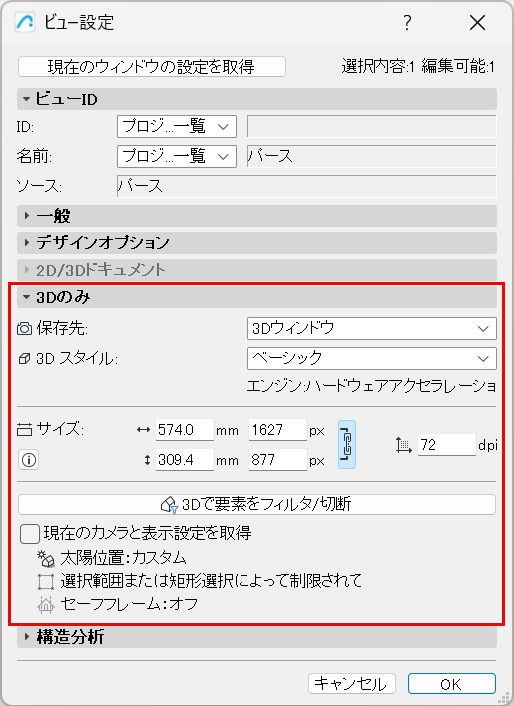This screenshot has height=706, width=514.
Task: Click the 3D スタイル cube icon
Action: click(x=24, y=359)
